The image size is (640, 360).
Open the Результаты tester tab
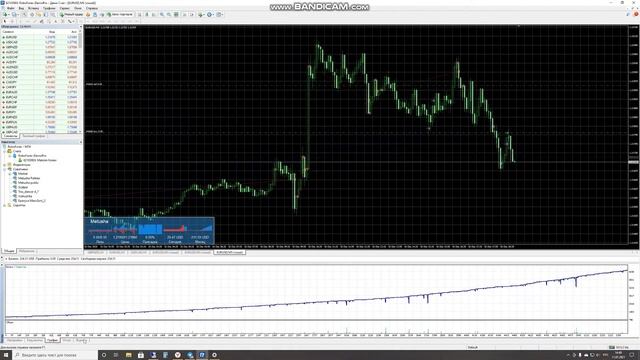pos(35,340)
